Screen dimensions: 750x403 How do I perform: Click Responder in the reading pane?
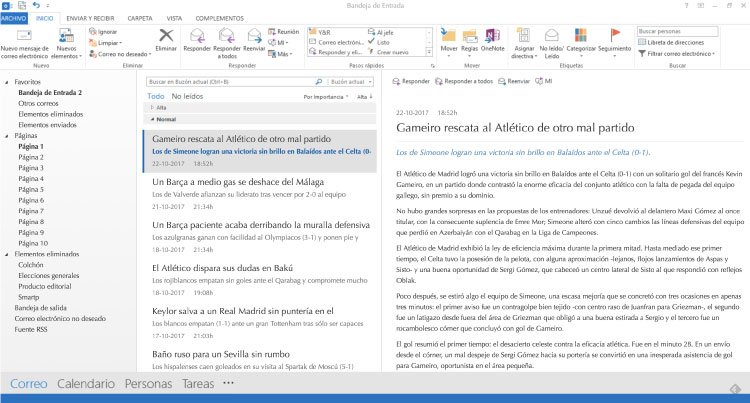coord(411,81)
